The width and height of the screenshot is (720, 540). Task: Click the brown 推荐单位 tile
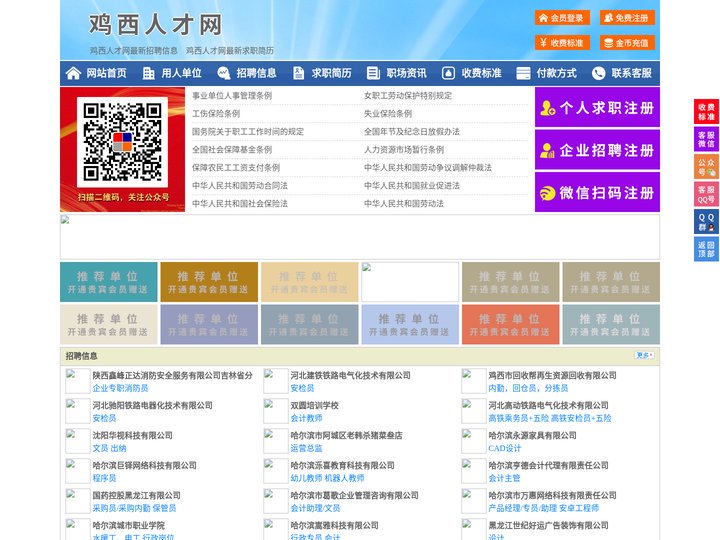pos(209,282)
